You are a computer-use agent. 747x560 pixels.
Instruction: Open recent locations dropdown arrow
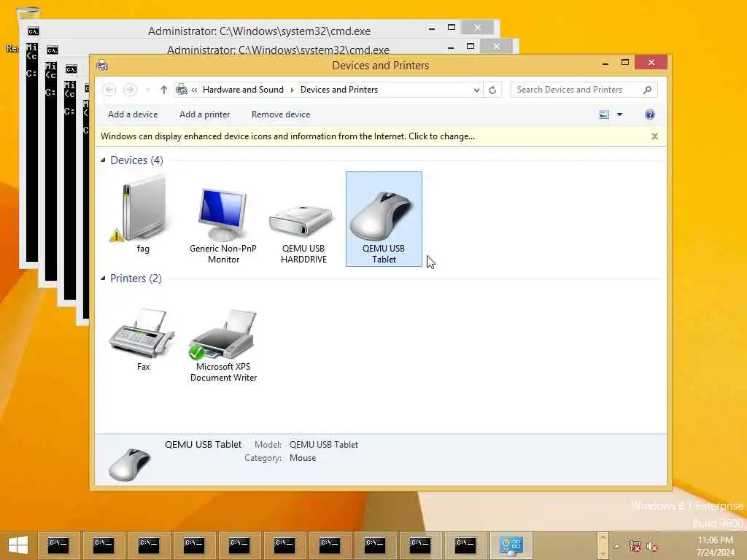click(x=147, y=90)
